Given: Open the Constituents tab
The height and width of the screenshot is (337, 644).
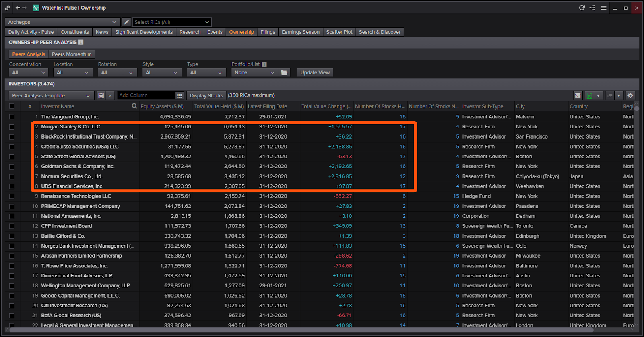Looking at the screenshot, I should (x=74, y=32).
